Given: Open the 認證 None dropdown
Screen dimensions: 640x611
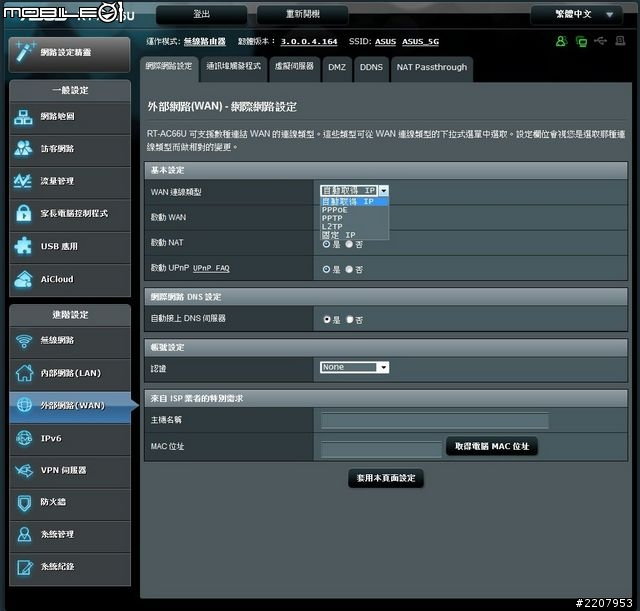Looking at the screenshot, I should tap(354, 367).
